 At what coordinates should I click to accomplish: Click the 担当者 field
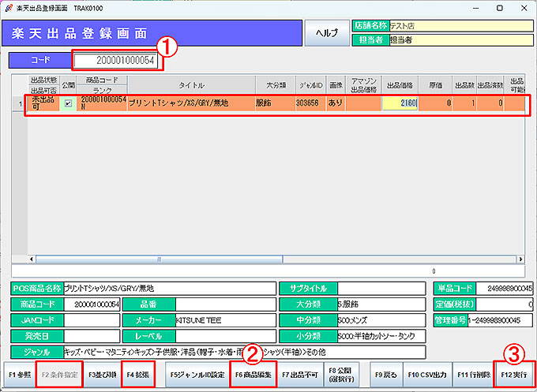[458, 40]
